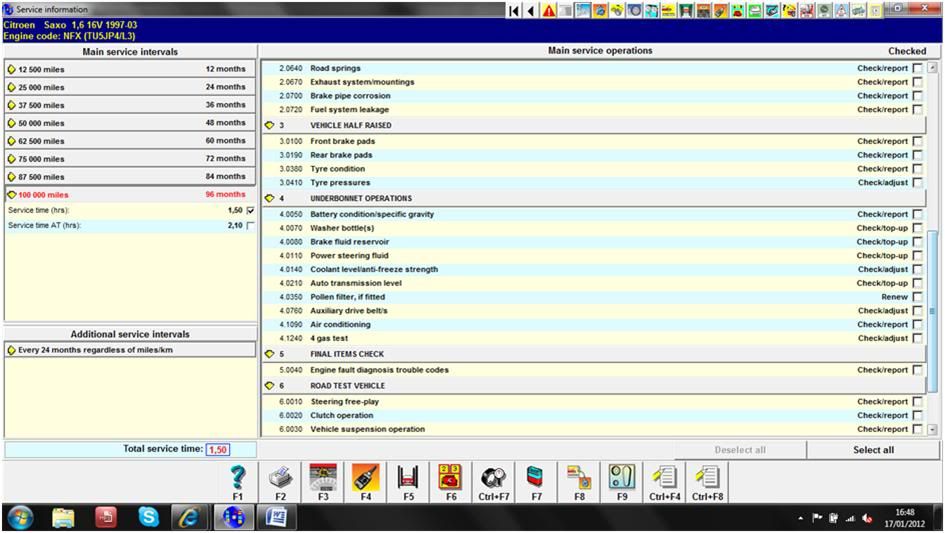Collapse section 4 UNDERBONNET OPERATIONS
Screen dimensions: 945x533
point(269,198)
